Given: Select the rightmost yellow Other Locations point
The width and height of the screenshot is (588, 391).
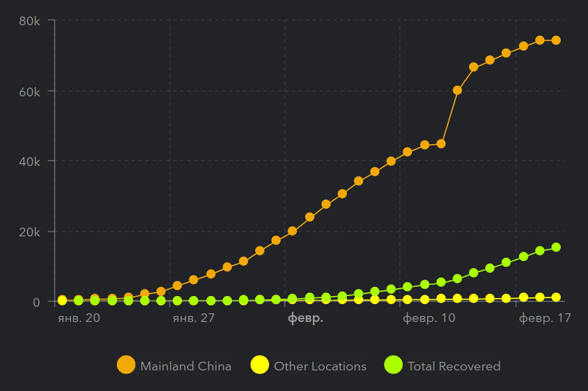Looking at the screenshot, I should tap(555, 297).
